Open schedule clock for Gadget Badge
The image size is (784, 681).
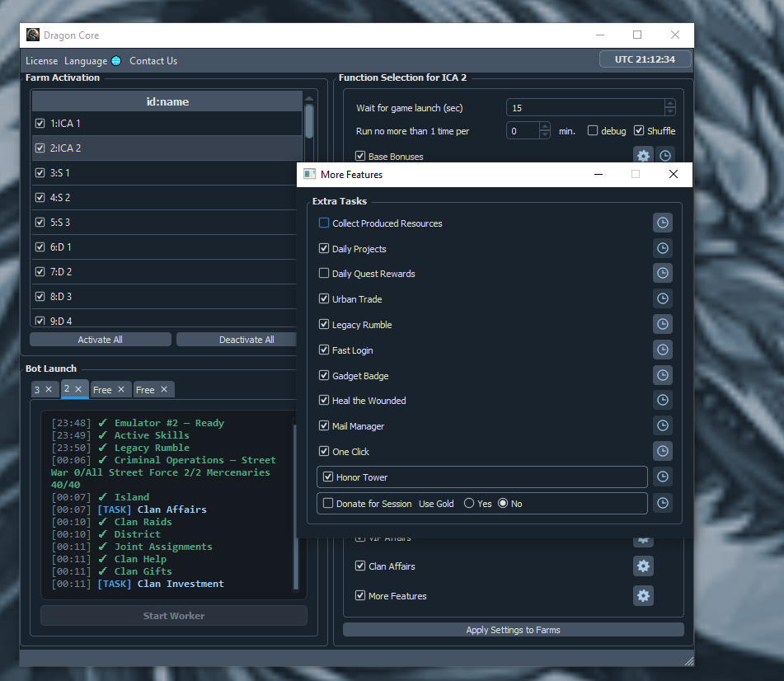tap(663, 375)
